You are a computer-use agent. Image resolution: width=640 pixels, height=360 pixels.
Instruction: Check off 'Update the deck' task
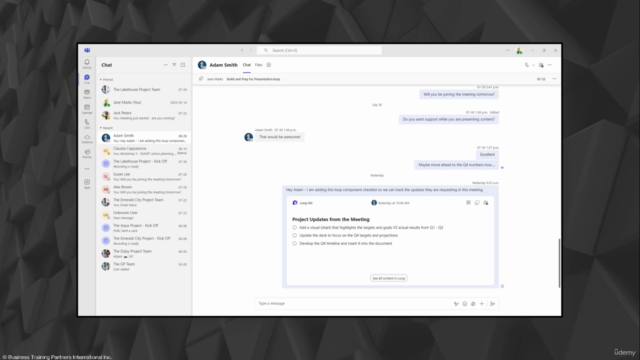point(294,235)
